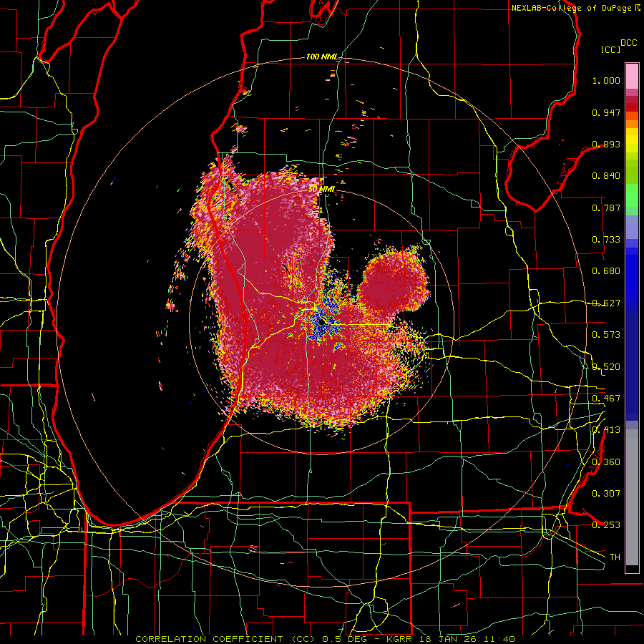Screen dimensions: 644x644
Task: Click the 0.787 color scale value
Action: point(606,208)
